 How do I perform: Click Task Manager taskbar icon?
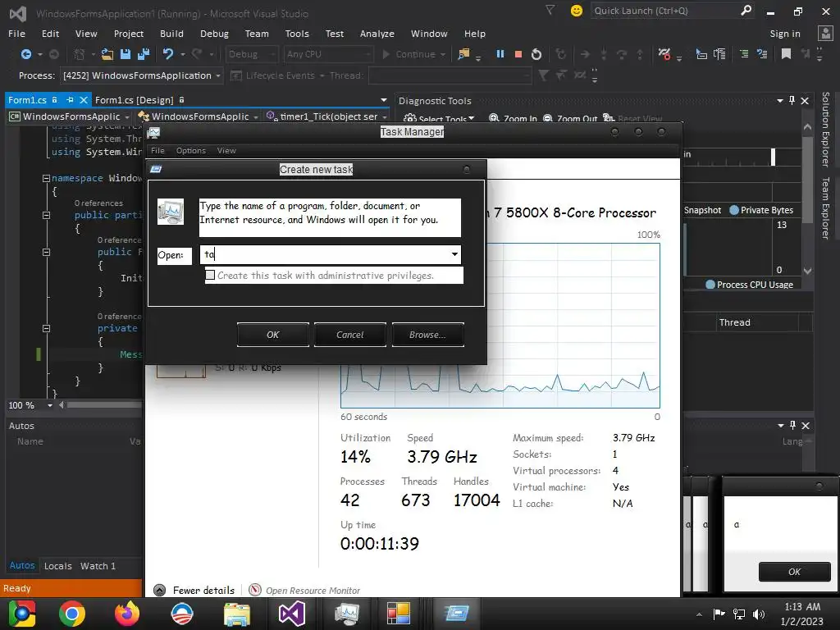pyautogui.click(x=347, y=614)
